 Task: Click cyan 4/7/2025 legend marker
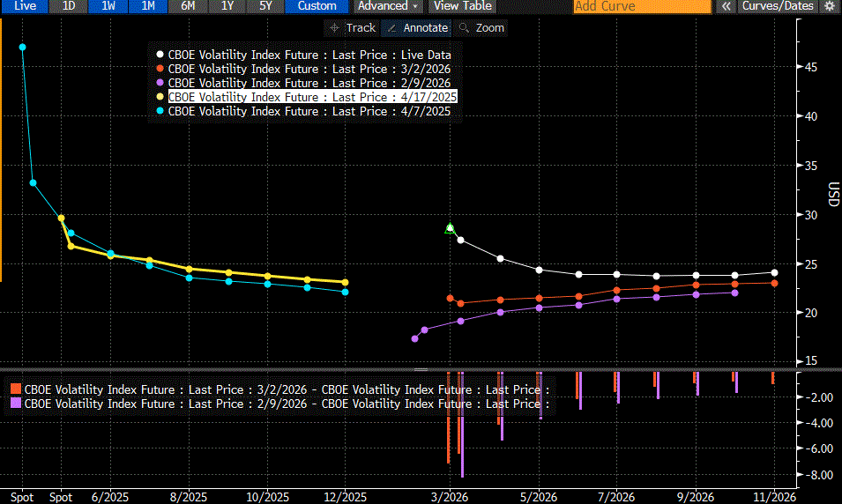160,111
